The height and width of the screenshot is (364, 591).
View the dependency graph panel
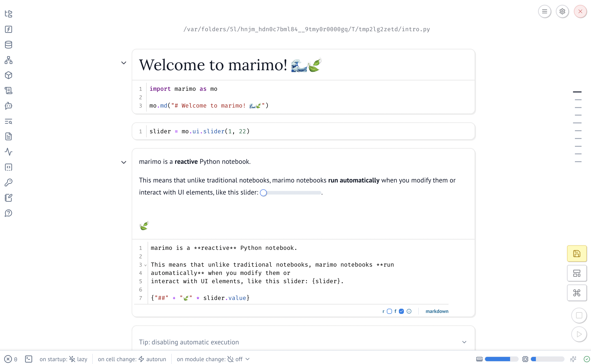pos(8,60)
